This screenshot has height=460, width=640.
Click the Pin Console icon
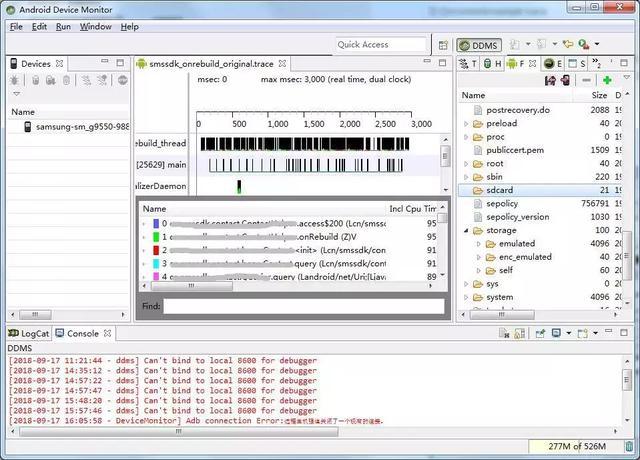[x=540, y=333]
